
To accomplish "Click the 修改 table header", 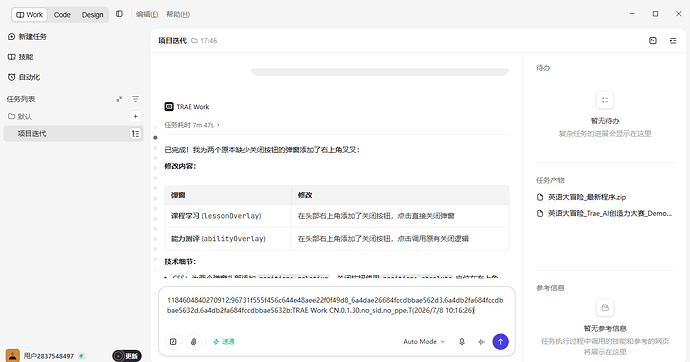I will (x=400, y=195).
